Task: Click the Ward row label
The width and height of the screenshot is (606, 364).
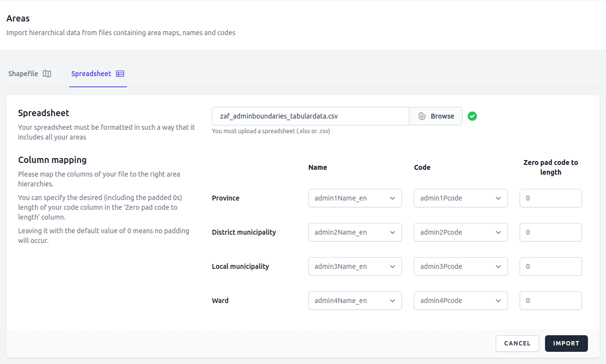Action: (220, 301)
